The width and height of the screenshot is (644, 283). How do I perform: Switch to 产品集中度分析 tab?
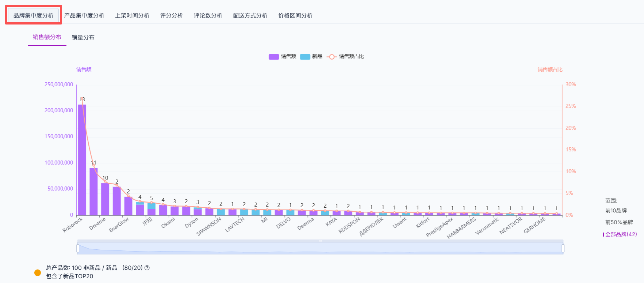point(84,15)
